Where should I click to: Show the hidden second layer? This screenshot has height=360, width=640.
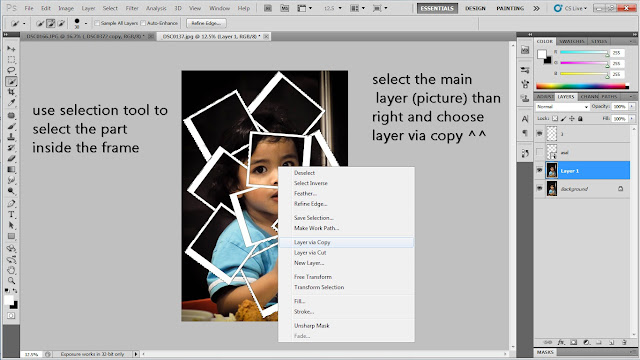point(540,152)
